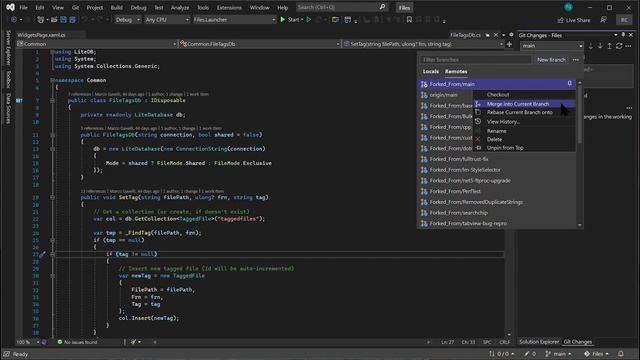Click the Git Pull down-arrow icon
The height and width of the screenshot is (360, 640).
pyautogui.click(x=600, y=46)
